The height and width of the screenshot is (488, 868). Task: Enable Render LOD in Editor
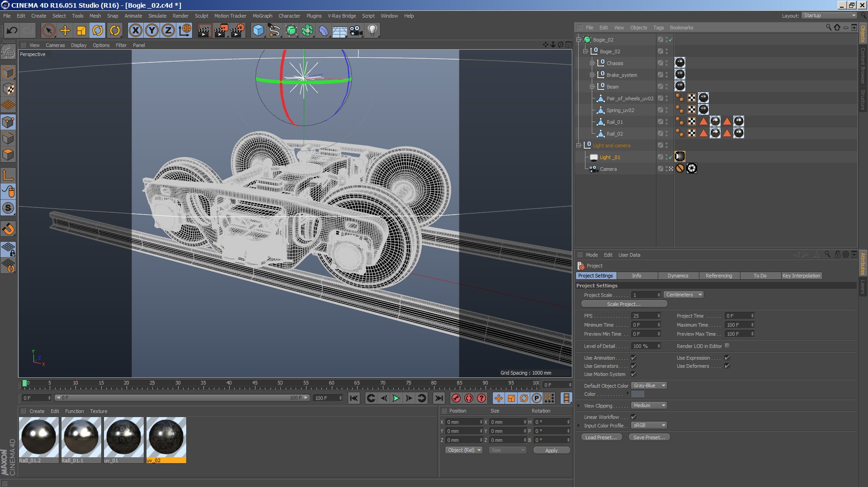coord(727,346)
